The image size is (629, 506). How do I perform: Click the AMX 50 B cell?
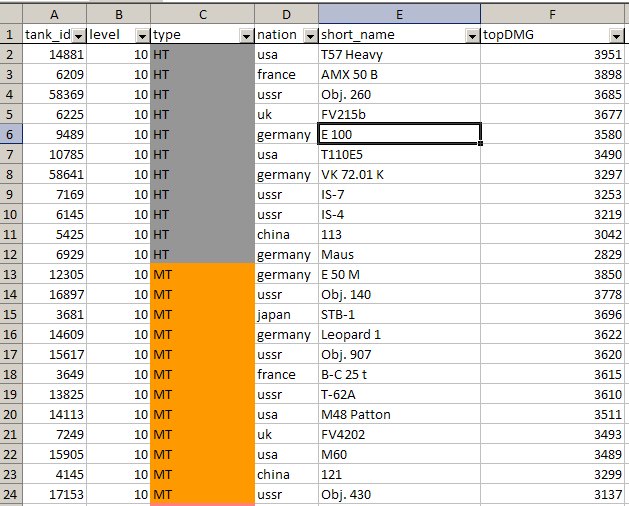pos(400,74)
